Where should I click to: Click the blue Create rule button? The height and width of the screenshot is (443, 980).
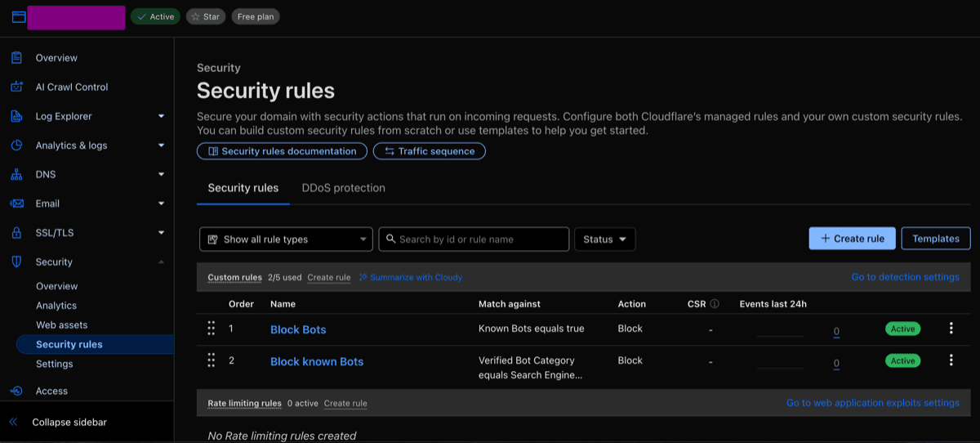pyautogui.click(x=852, y=239)
